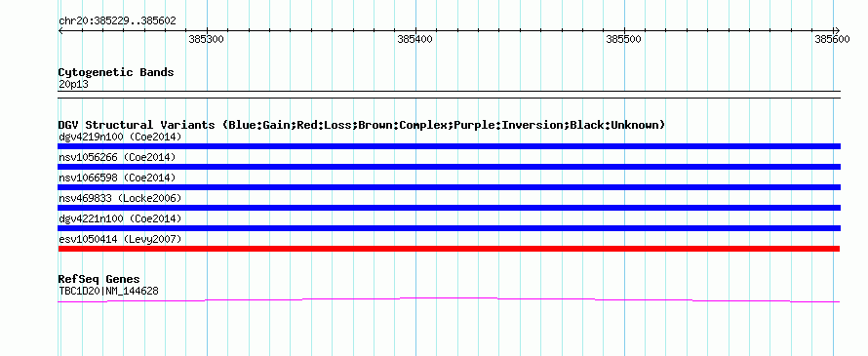Image resolution: width=868 pixels, height=356 pixels.
Task: Click ruler tick label 385600
Action: click(832, 39)
